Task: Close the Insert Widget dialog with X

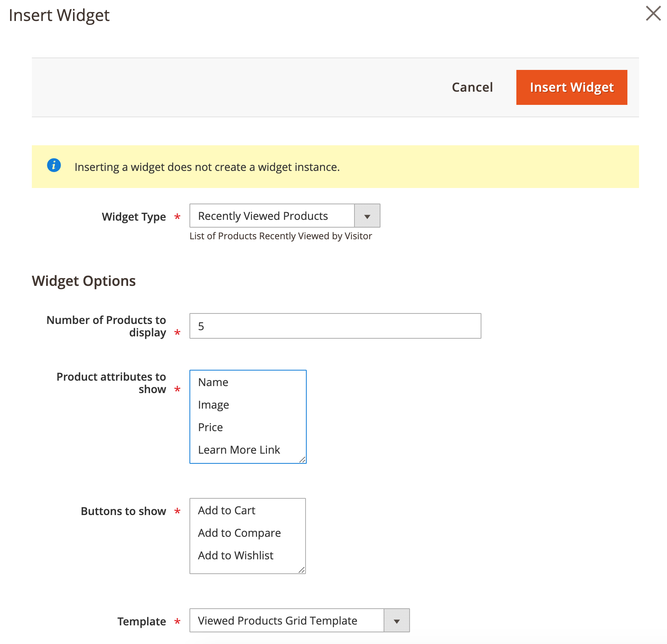Action: 653,14
